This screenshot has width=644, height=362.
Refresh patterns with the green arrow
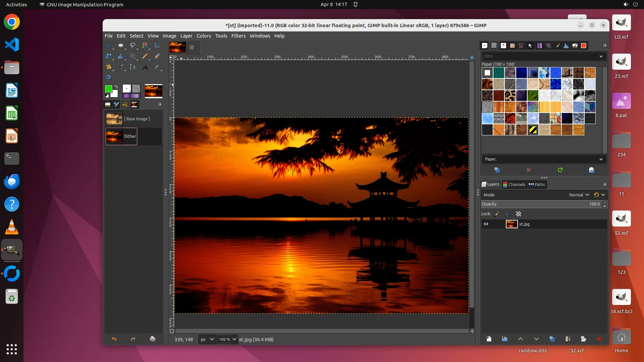[x=560, y=170]
